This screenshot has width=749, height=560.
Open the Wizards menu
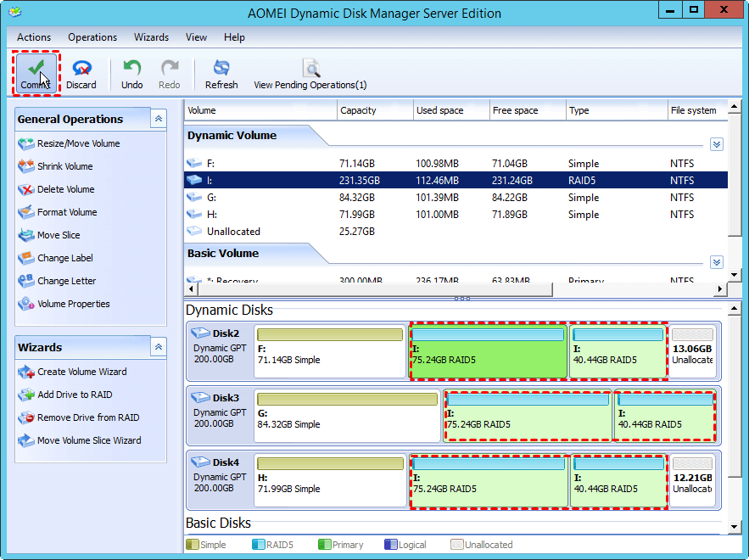(x=151, y=37)
